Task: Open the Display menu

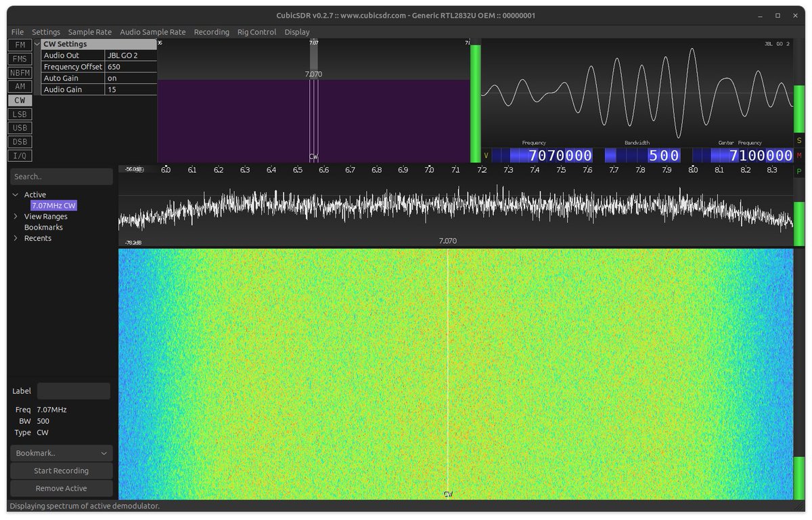Action: click(x=297, y=32)
